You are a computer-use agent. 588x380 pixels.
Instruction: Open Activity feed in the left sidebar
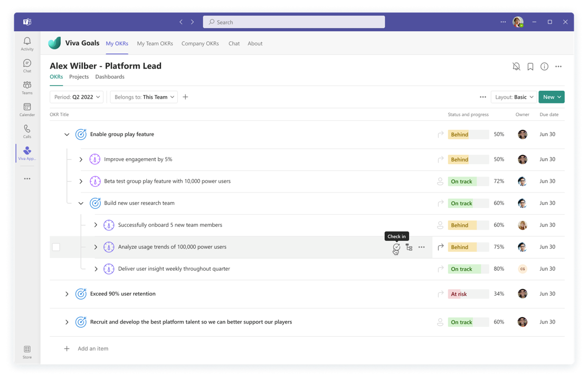27,44
